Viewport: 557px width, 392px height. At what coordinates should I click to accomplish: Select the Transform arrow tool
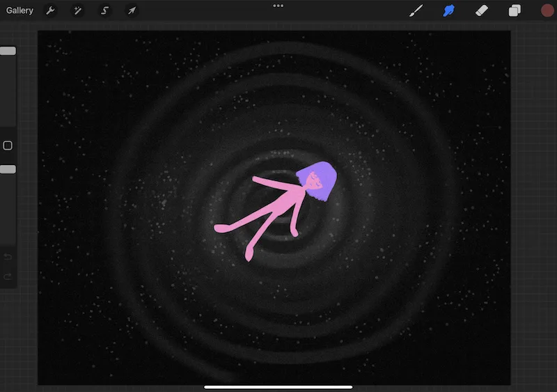[x=132, y=10]
